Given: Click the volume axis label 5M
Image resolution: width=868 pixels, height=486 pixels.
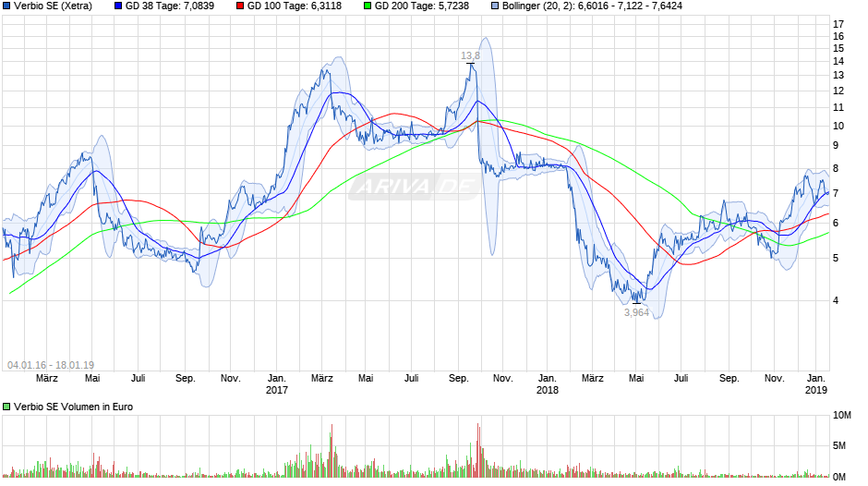Looking at the screenshot, I should point(839,446).
